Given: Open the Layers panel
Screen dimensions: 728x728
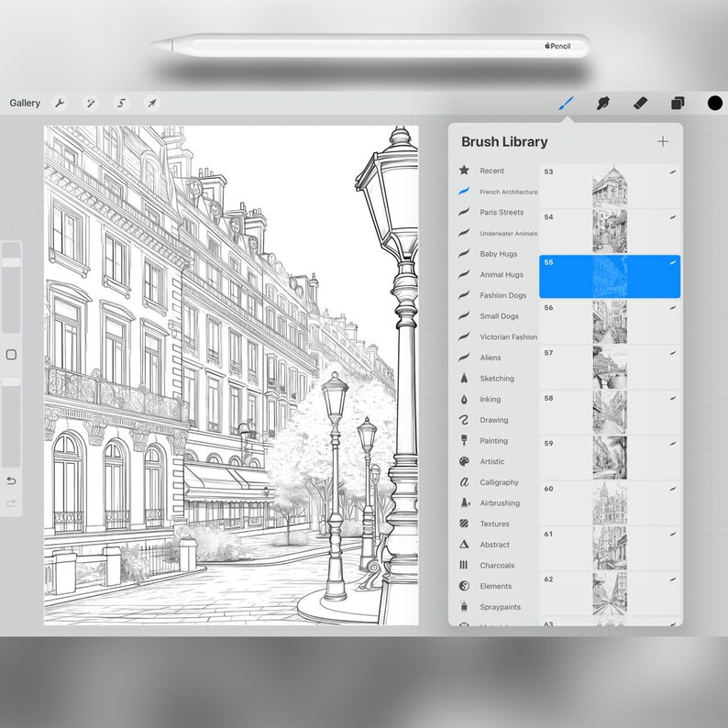Looking at the screenshot, I should coord(678,103).
